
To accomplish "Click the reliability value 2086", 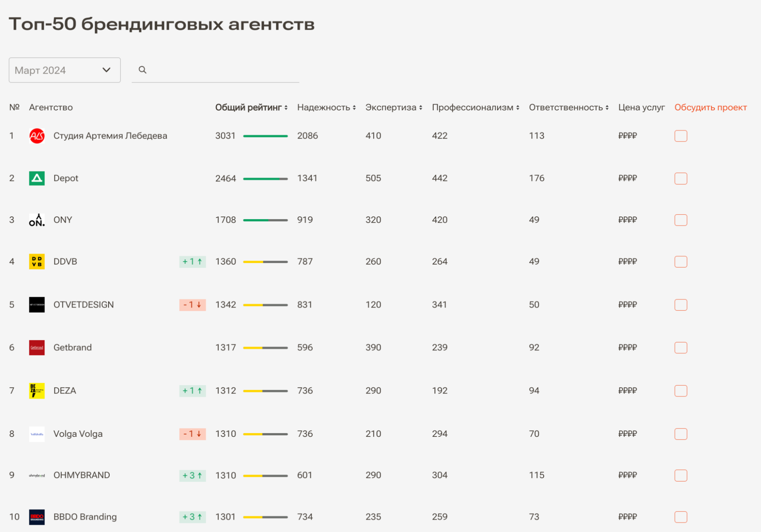I will 308,136.
